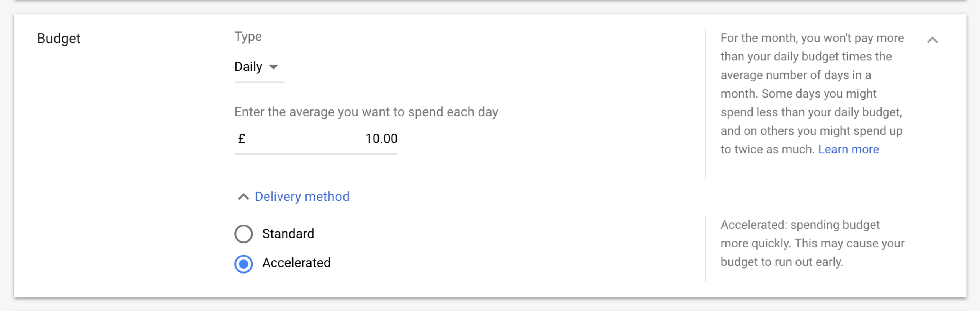Open the Learn more link
This screenshot has width=980, height=311.
click(x=848, y=149)
